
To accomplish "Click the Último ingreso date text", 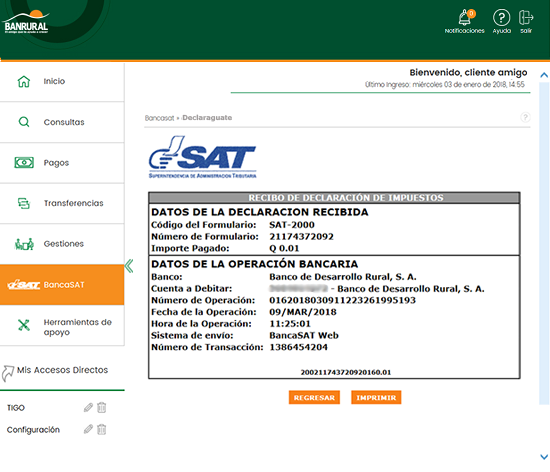I will [x=445, y=85].
